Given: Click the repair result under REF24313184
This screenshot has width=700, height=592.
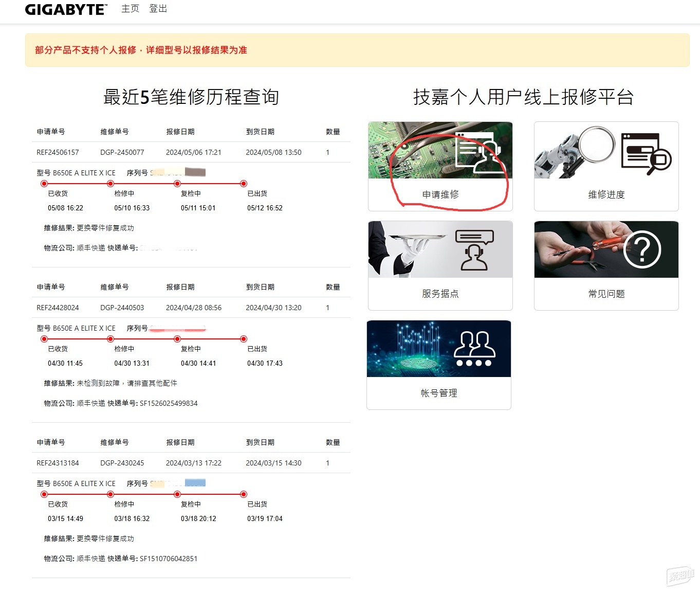Looking at the screenshot, I should (x=105, y=539).
